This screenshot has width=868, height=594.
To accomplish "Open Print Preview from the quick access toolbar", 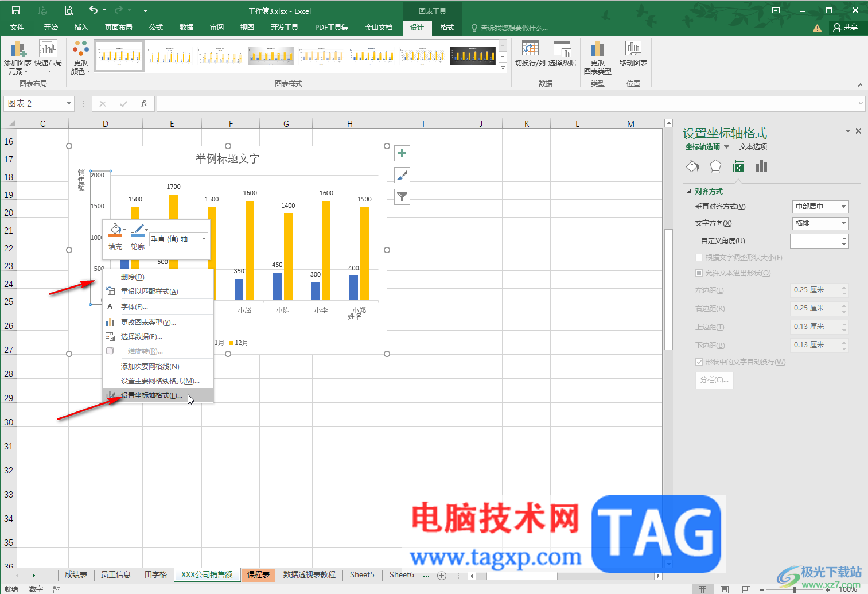I will click(x=69, y=10).
